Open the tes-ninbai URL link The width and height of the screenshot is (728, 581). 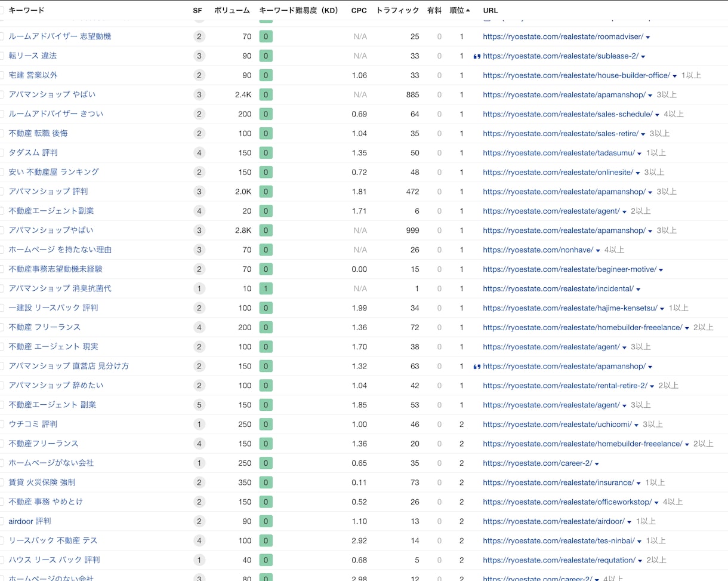pyautogui.click(x=559, y=541)
